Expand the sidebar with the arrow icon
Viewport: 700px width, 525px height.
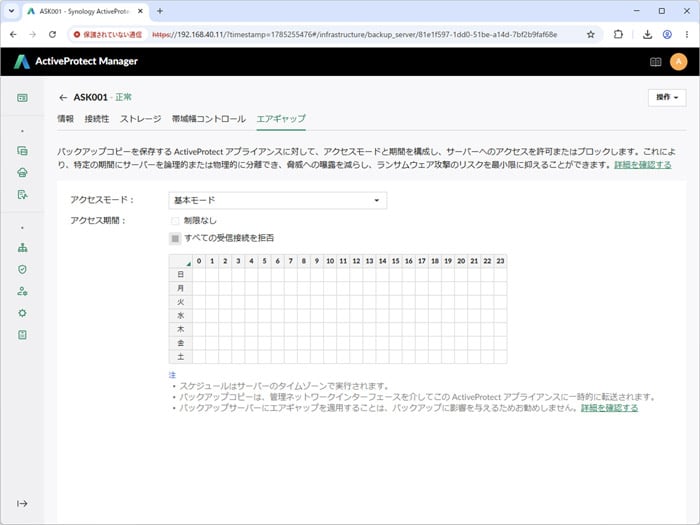[22, 504]
